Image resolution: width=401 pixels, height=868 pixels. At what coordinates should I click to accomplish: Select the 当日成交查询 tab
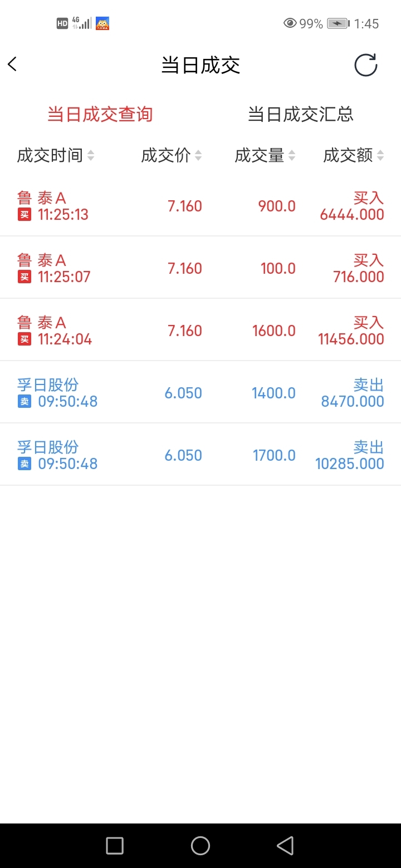click(100, 115)
